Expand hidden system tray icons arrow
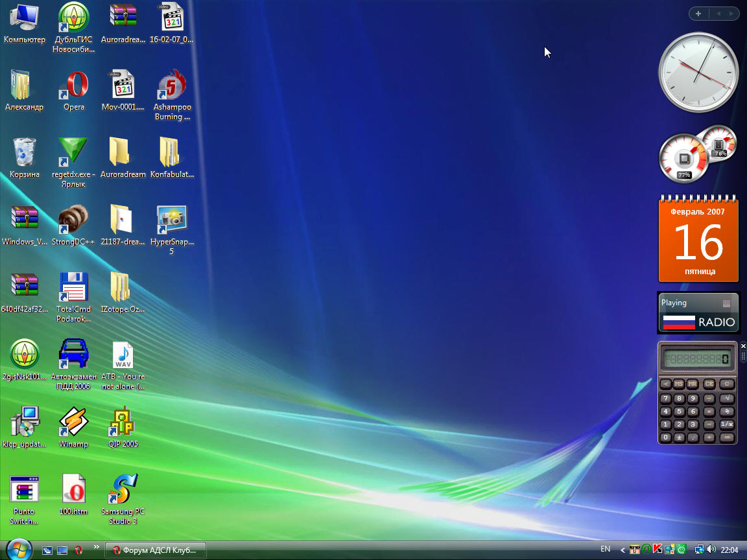Screen dimensions: 747x560 (x=623, y=550)
